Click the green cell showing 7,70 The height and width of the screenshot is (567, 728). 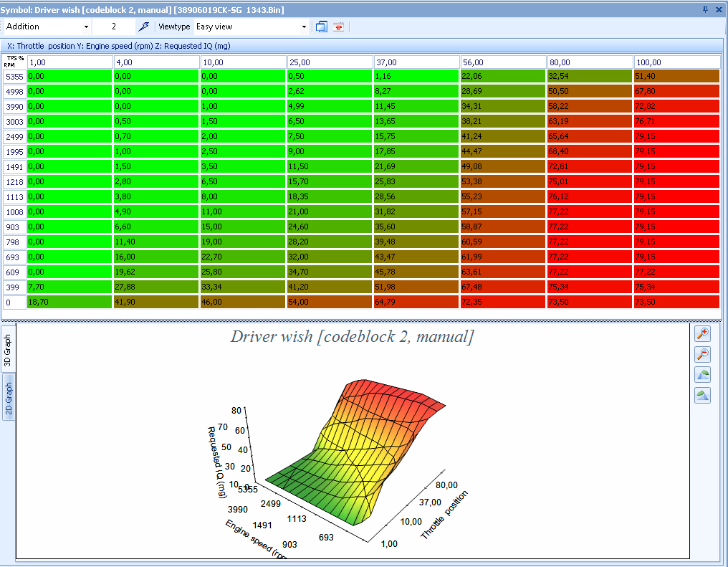(70, 287)
